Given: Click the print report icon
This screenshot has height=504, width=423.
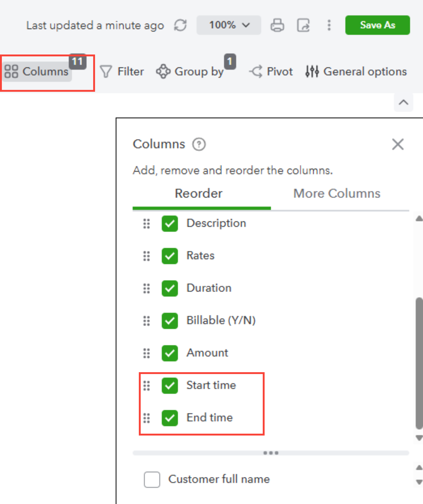Looking at the screenshot, I should point(277,25).
